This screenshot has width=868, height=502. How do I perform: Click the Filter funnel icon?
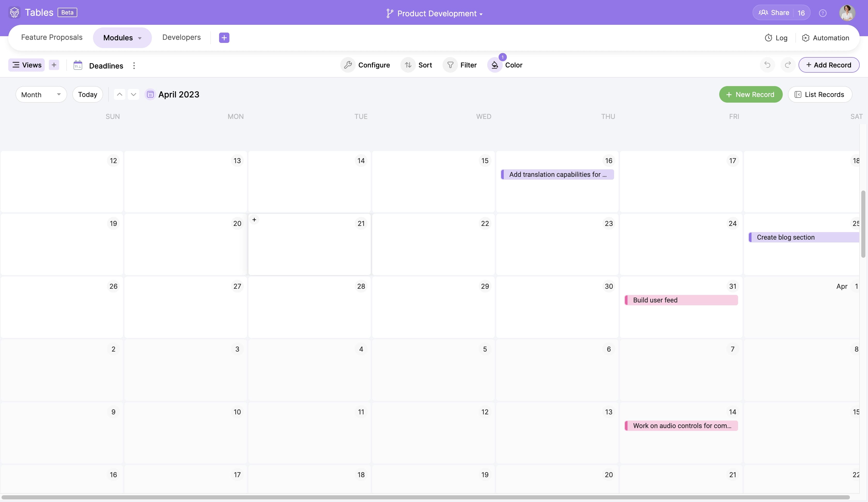click(x=450, y=65)
